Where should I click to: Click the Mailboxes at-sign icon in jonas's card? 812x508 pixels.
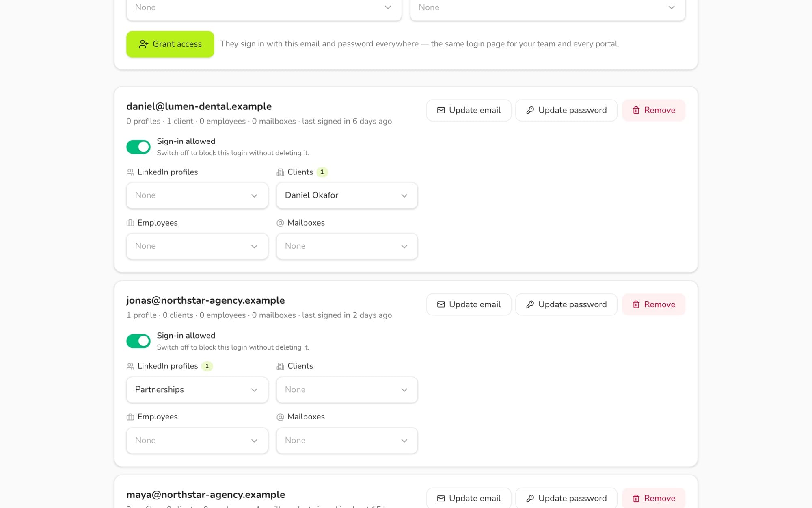(x=280, y=417)
